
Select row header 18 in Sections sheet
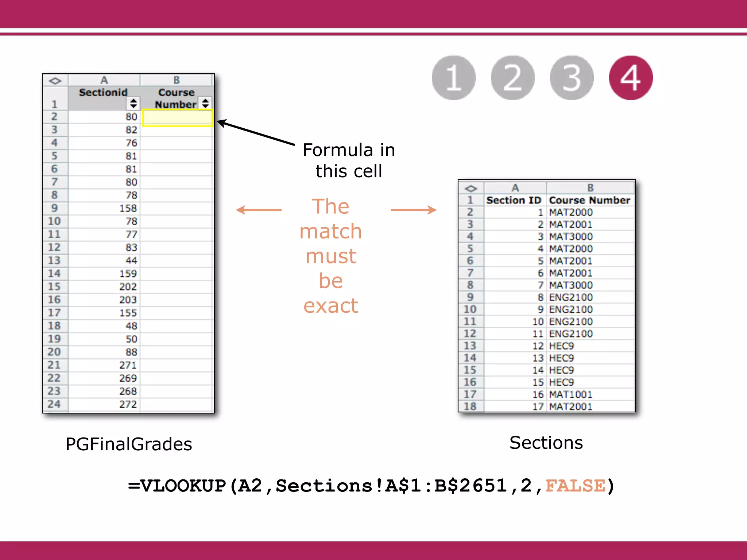(x=471, y=406)
